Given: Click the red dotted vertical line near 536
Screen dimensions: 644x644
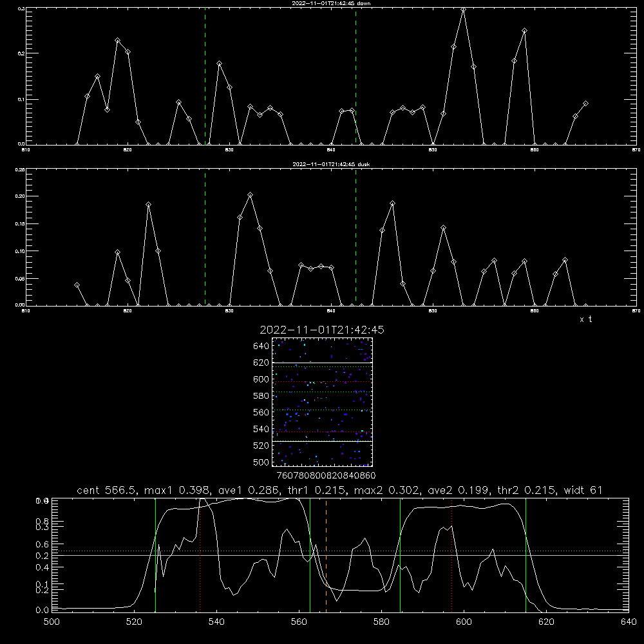Looking at the screenshot, I should pos(200,555).
